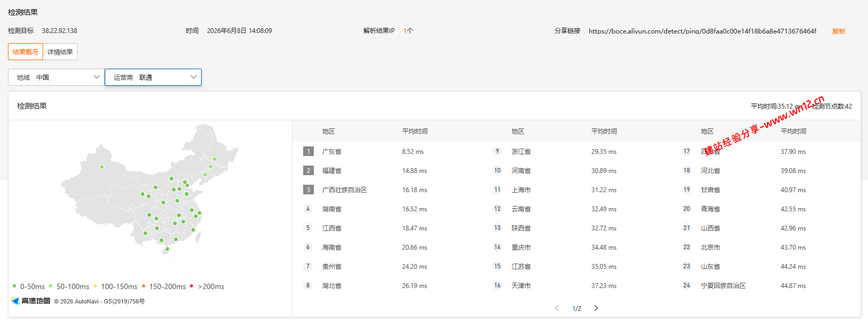This screenshot has height=321, width=868.
Task: Click the 37.90 ms value
Action: point(793,152)
